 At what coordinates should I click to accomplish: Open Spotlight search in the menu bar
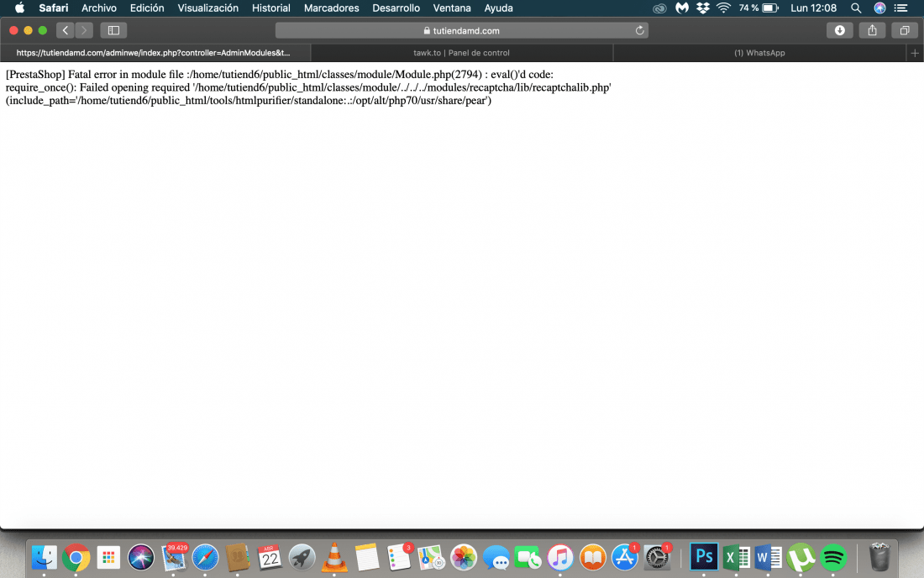tap(856, 8)
